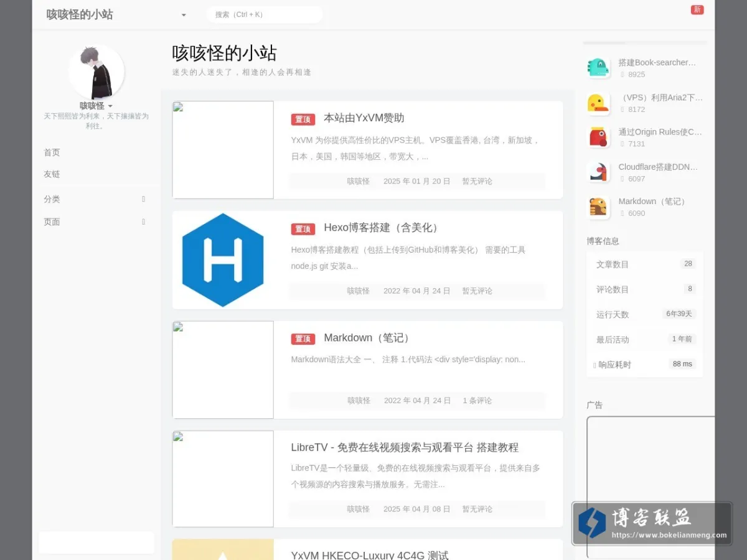Click 置顶 badge on Hexo博客搭建 post
Image resolution: width=747 pixels, height=560 pixels.
click(x=303, y=229)
